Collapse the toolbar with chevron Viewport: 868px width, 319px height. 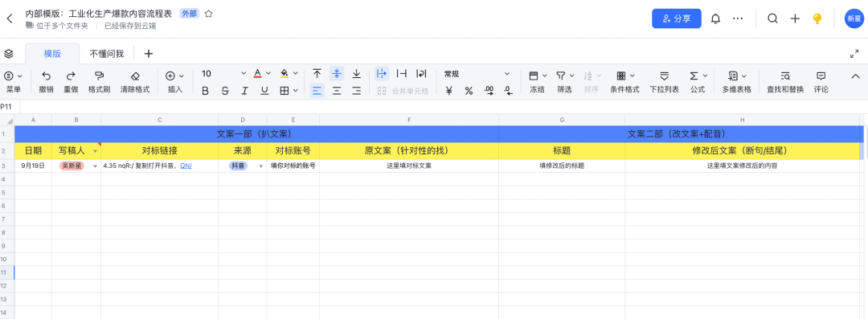855,76
